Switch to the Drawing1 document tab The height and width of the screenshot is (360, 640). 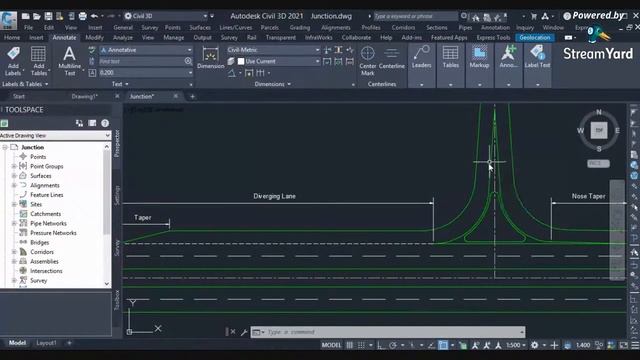[84, 96]
